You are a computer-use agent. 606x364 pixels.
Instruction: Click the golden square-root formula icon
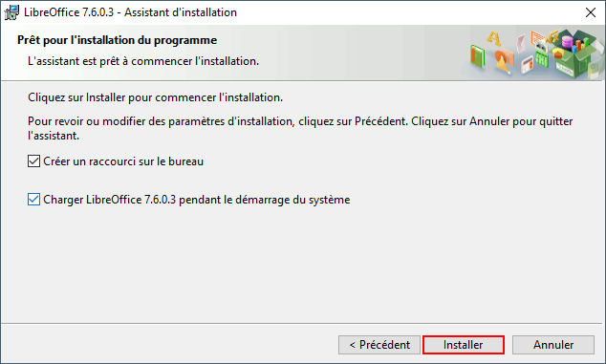point(552,36)
